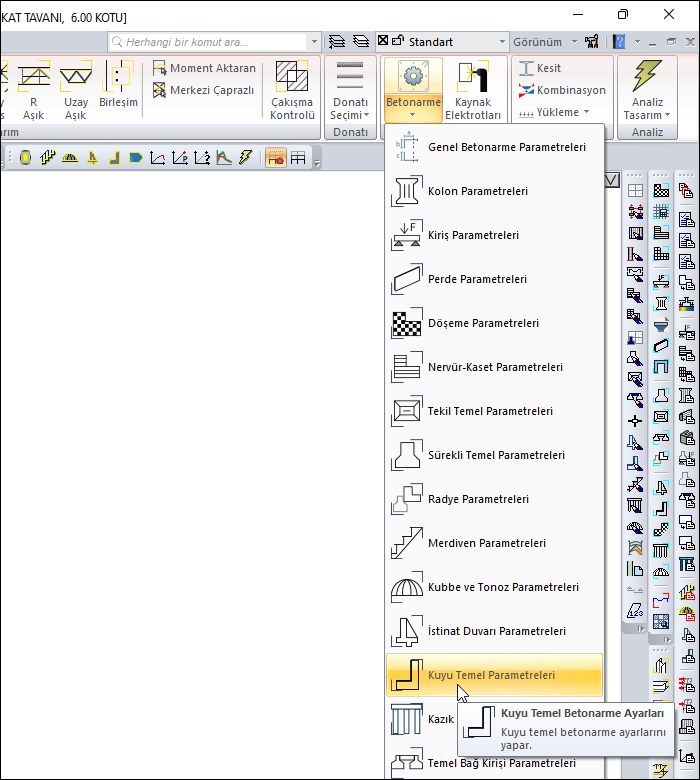Screen dimensions: 700x780
Task: Click the blue help question mark icon
Action: [619, 41]
